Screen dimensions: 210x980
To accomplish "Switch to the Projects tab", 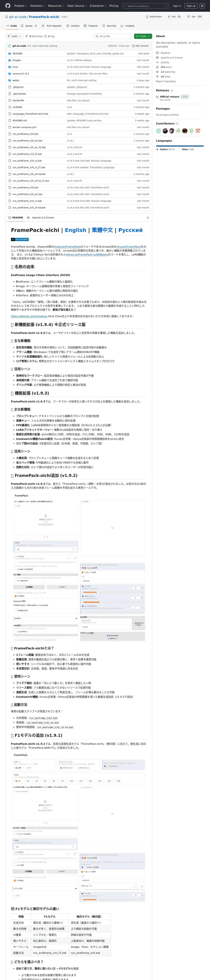I will click(x=91, y=26).
